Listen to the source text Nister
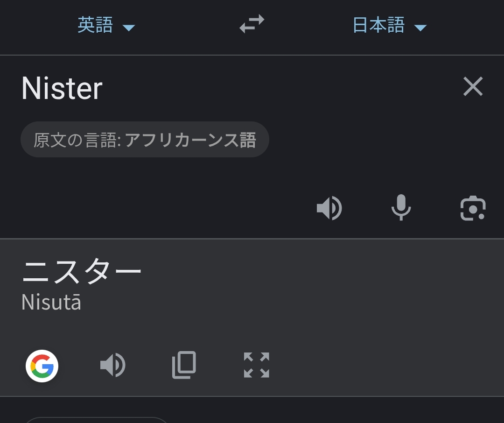 pos(329,208)
